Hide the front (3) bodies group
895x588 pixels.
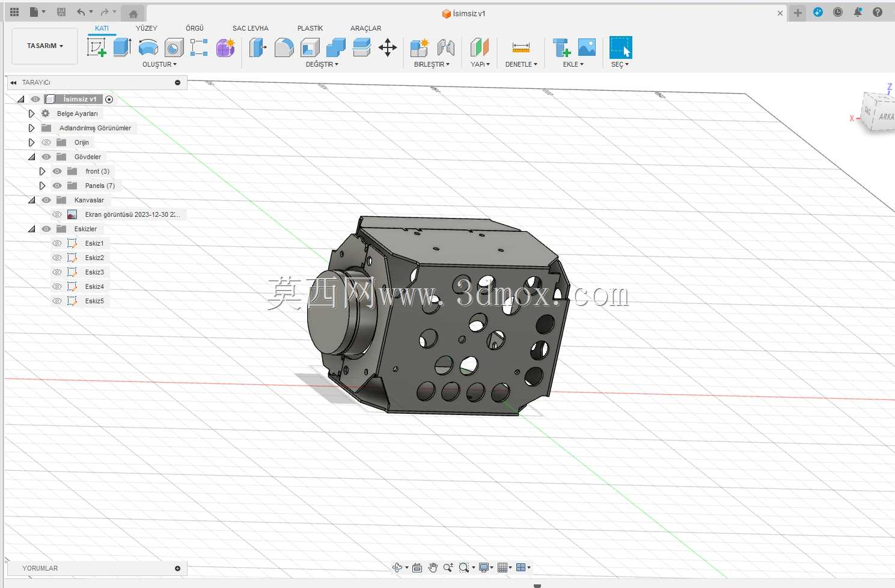coord(57,171)
